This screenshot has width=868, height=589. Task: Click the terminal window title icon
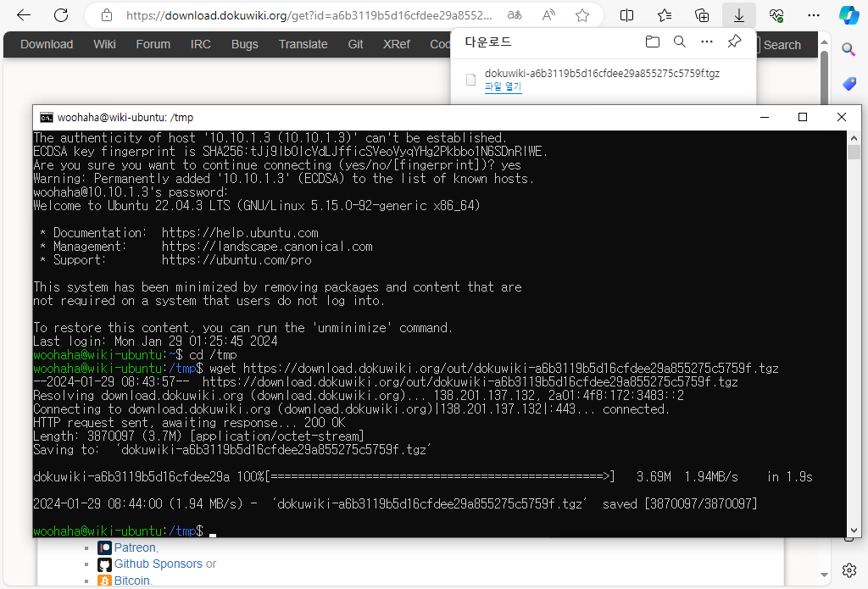click(x=47, y=117)
